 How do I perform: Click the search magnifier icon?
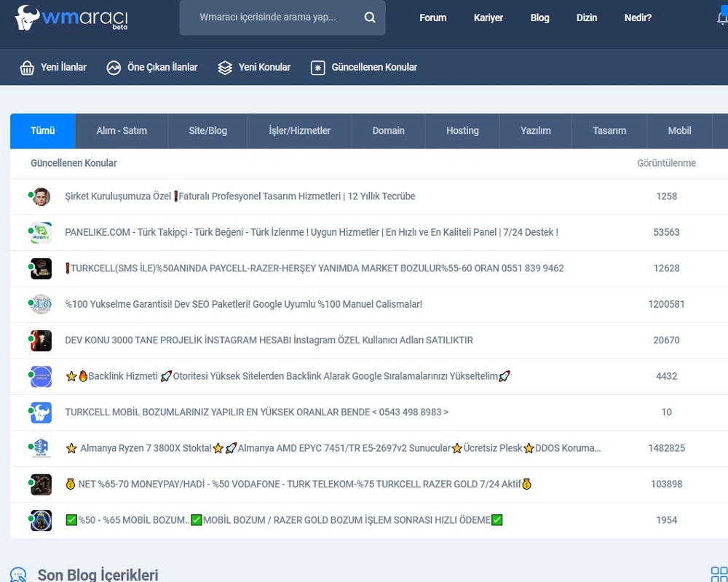(x=370, y=17)
